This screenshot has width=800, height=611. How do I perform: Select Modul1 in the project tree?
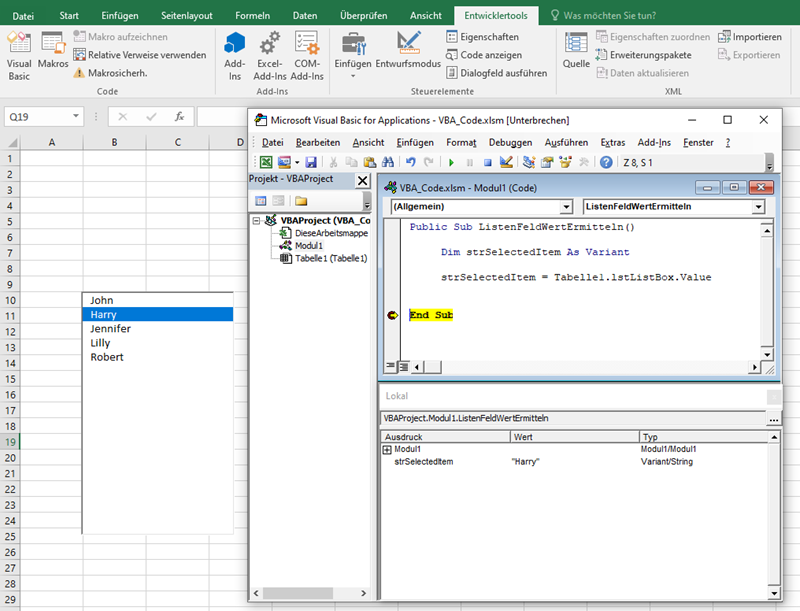(x=309, y=246)
